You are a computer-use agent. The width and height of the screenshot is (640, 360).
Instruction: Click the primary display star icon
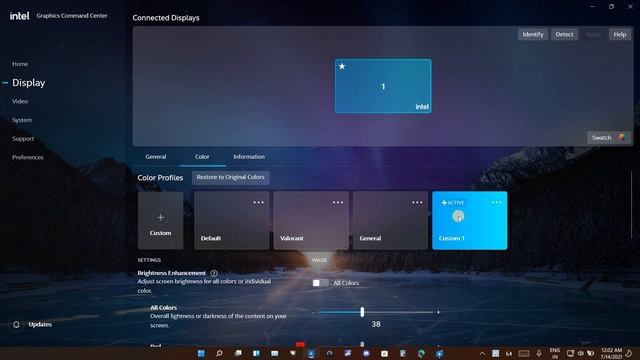(342, 66)
